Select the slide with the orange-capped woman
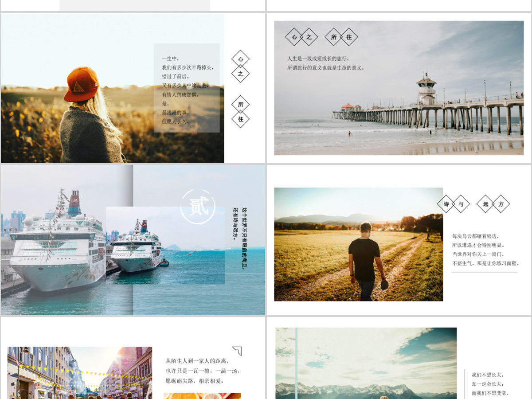This screenshot has width=532, height=399. pos(133,88)
